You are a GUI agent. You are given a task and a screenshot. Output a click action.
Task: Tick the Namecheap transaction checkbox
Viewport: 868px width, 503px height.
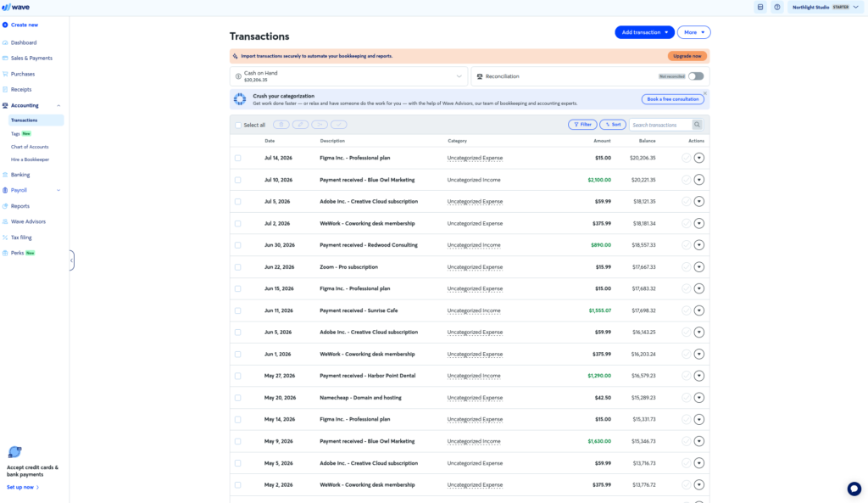click(238, 398)
